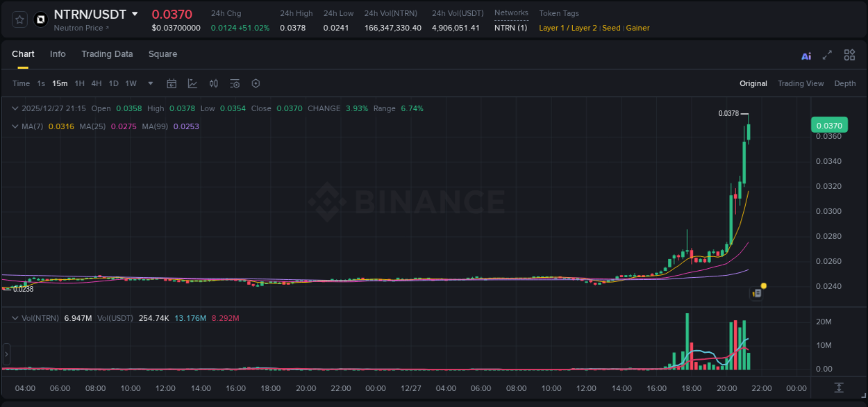This screenshot has width=868, height=407.
Task: Open the chart settings hexagon icon
Action: pos(256,83)
